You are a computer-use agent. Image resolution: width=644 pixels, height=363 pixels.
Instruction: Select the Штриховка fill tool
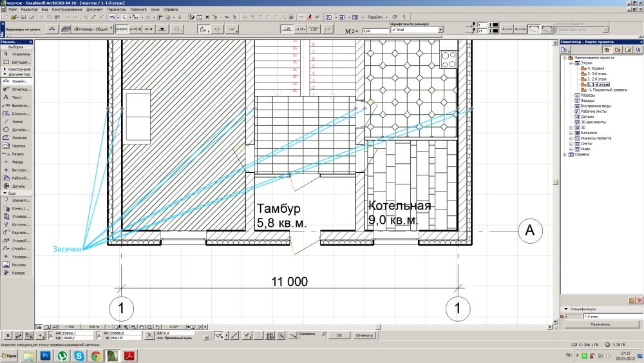(17, 113)
